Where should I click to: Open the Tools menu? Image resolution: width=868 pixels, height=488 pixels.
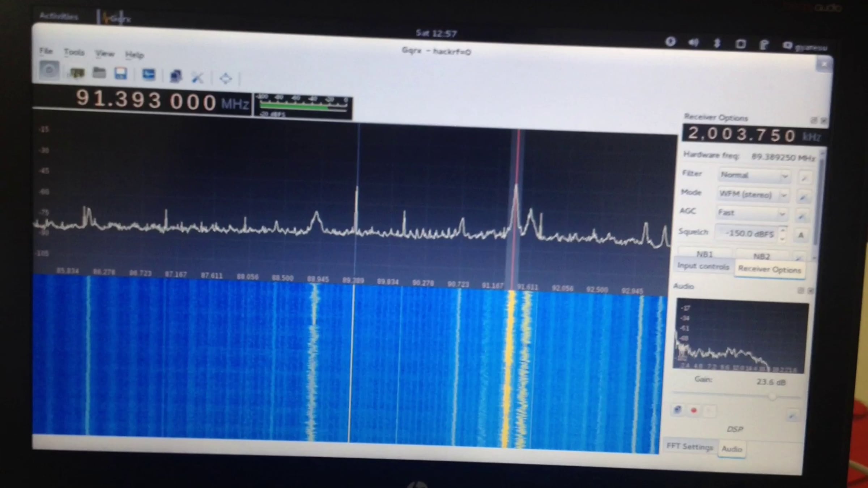pyautogui.click(x=74, y=53)
